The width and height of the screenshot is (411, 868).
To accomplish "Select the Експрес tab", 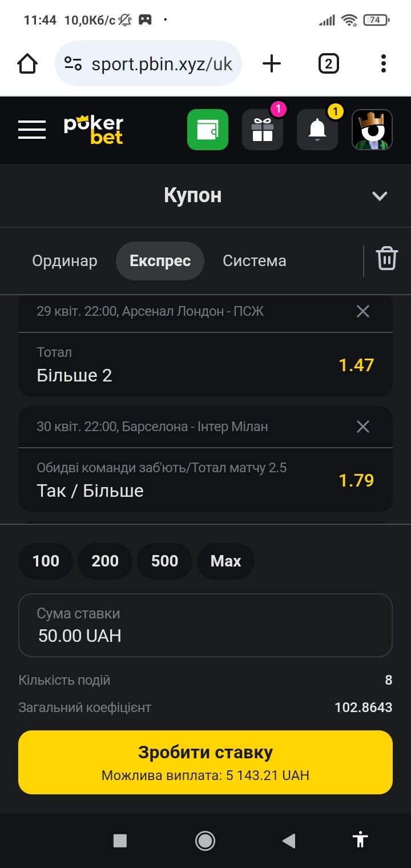I will (160, 261).
